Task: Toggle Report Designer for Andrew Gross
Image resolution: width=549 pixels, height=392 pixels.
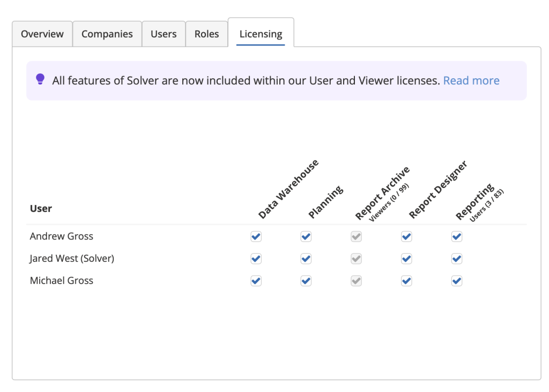Action: (406, 237)
